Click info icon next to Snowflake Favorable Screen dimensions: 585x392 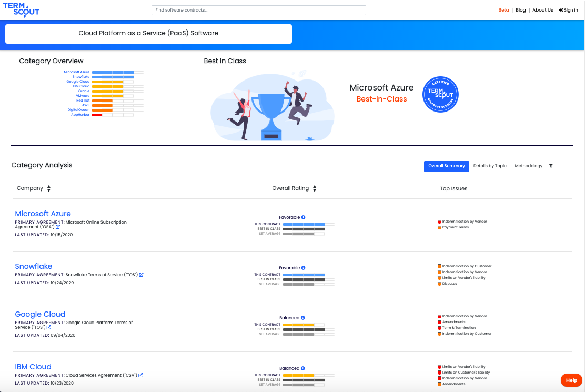[304, 268]
